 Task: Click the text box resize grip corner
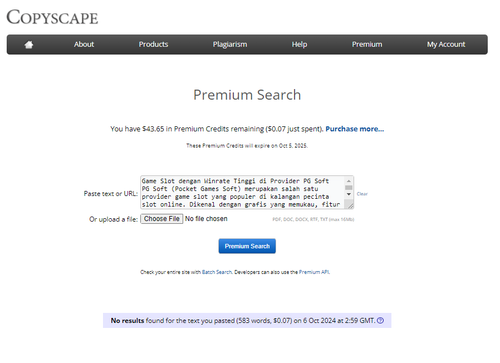pyautogui.click(x=350, y=206)
